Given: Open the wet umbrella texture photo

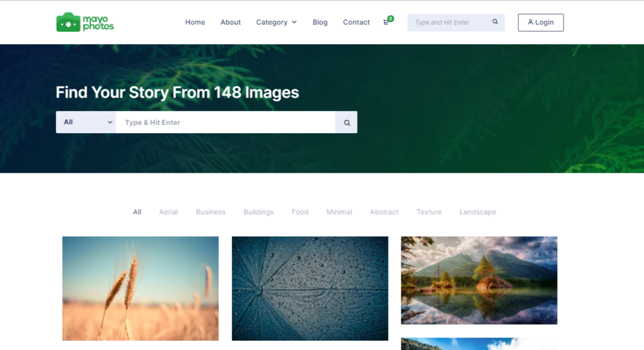Looking at the screenshot, I should click(310, 288).
